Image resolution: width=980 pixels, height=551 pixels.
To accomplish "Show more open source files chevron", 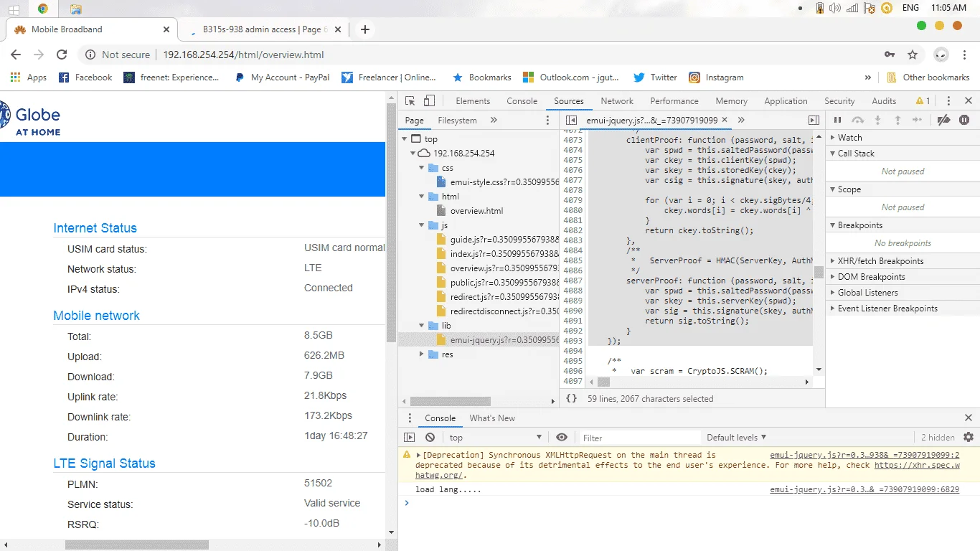I will click(x=741, y=121).
